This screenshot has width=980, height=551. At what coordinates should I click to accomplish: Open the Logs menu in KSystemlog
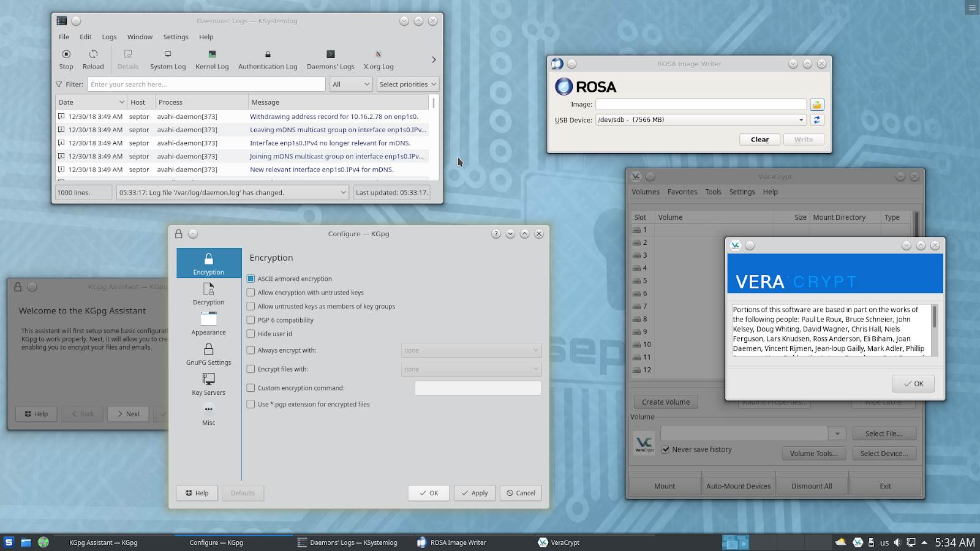[109, 37]
